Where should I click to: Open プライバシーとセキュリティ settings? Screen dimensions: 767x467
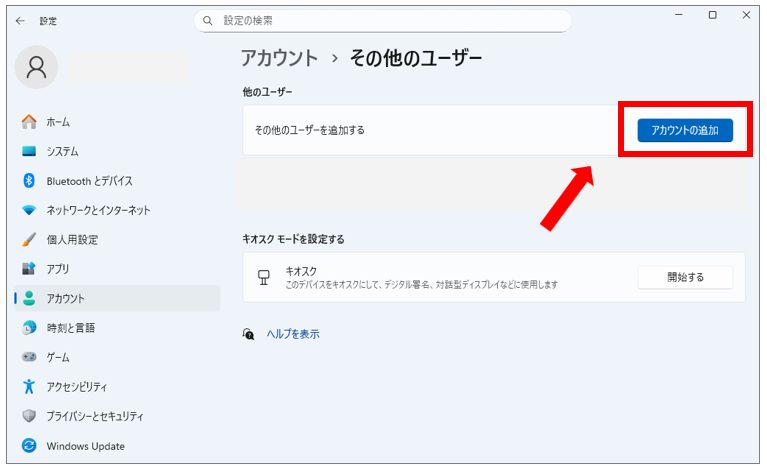(x=117, y=416)
